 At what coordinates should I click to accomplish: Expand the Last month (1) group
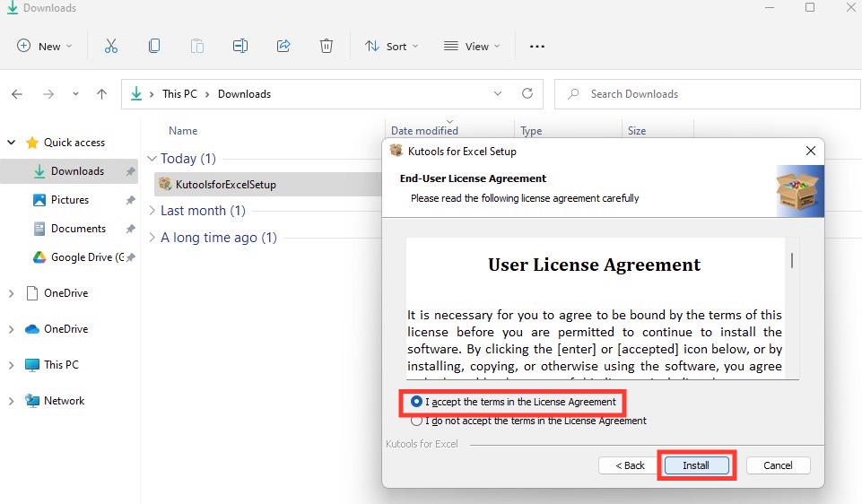click(152, 211)
